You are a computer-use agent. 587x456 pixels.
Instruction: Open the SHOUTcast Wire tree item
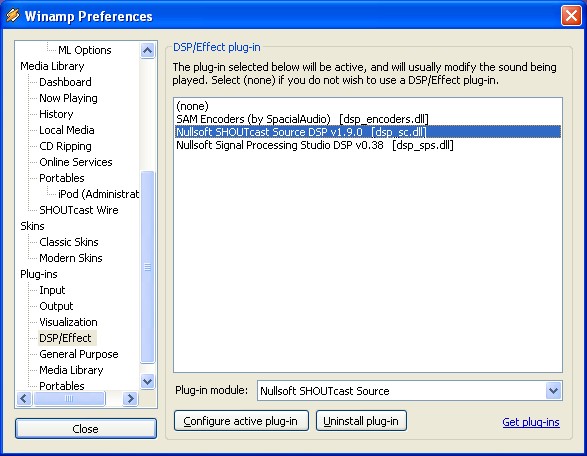tap(79, 210)
